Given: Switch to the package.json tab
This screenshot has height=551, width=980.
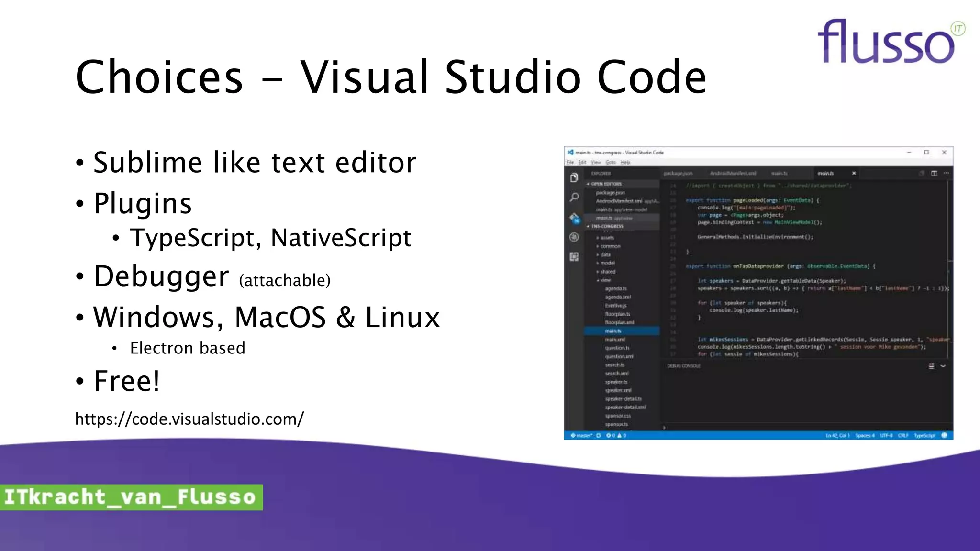Looking at the screenshot, I should coord(678,173).
